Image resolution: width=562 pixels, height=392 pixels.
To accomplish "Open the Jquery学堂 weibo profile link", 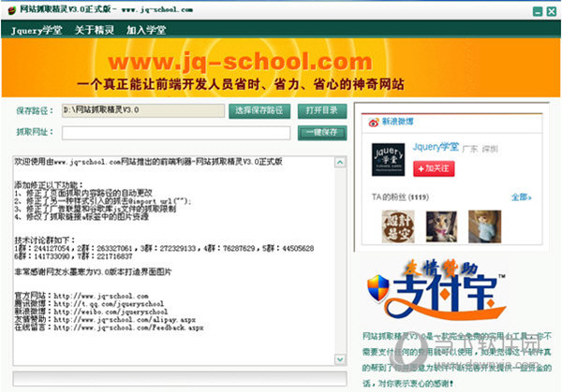I will coord(436,147).
